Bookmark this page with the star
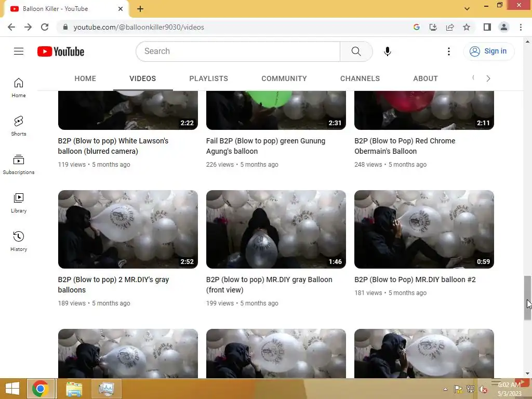The width and height of the screenshot is (532, 399). 467,27
